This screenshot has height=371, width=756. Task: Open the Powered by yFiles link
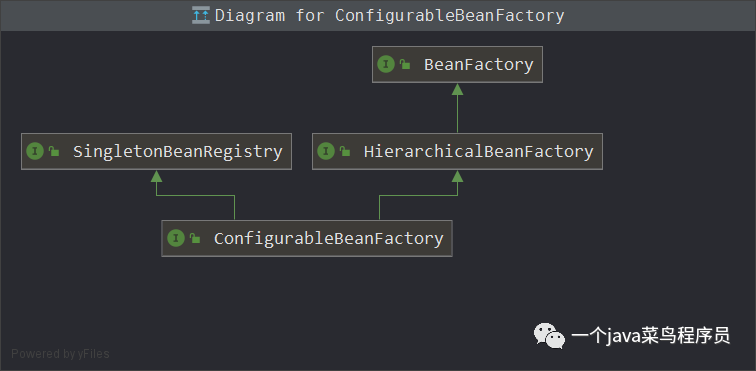(60, 354)
